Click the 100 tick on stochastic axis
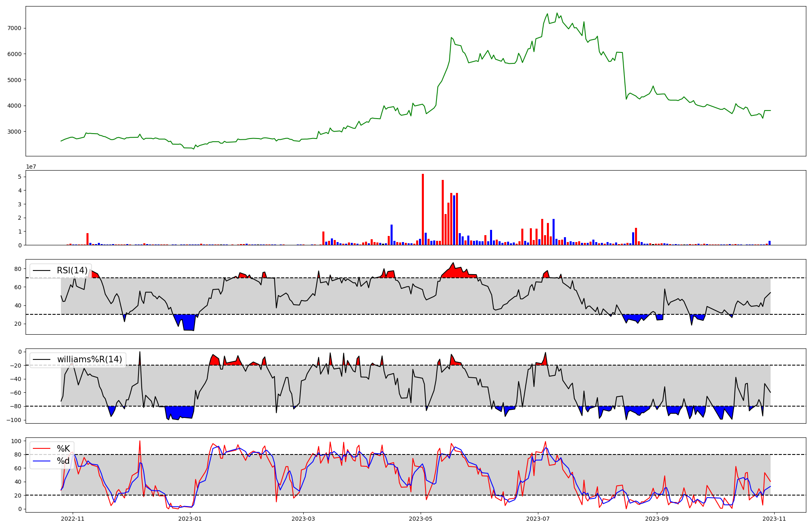812x528 pixels. click(16, 441)
